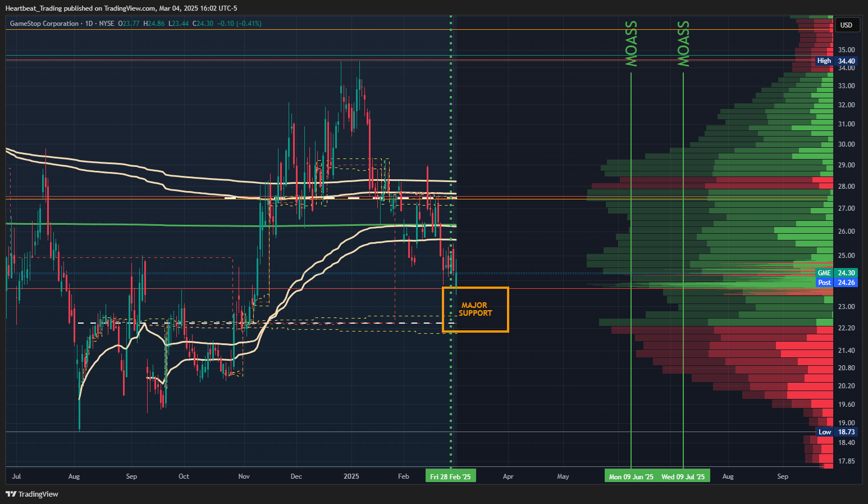
Task: Click the TradingView logo at bottom
Action: [32, 494]
